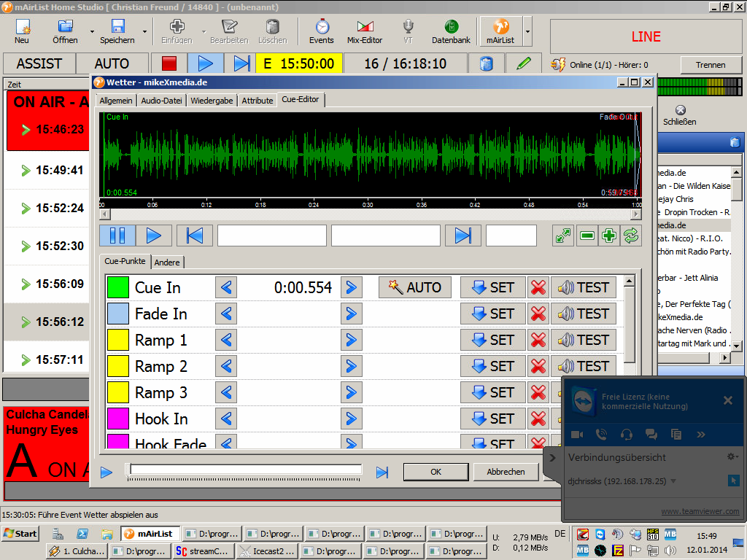Click the blue trash can icon

486,63
